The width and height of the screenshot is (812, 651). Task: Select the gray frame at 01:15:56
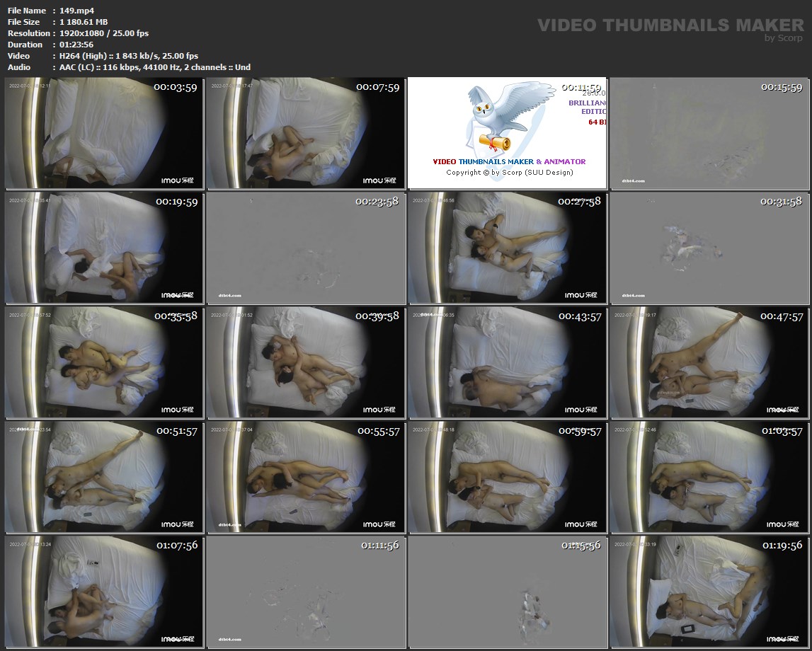(x=507, y=592)
